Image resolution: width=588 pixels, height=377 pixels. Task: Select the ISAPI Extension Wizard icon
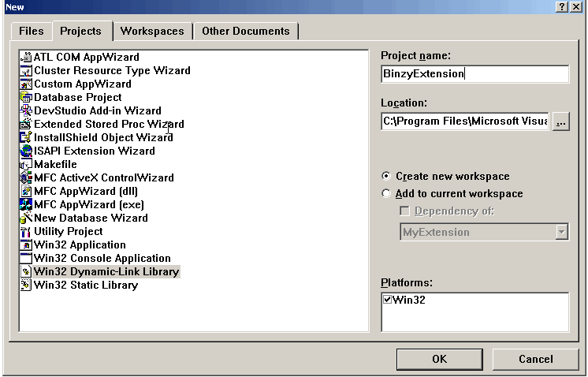click(26, 151)
